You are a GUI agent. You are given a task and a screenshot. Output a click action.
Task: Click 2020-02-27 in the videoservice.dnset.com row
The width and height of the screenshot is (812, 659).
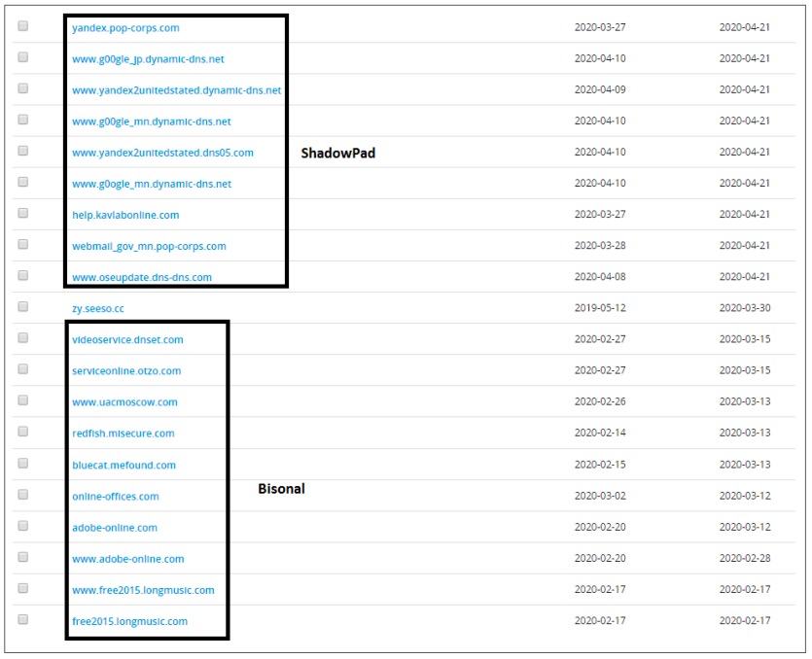(600, 339)
